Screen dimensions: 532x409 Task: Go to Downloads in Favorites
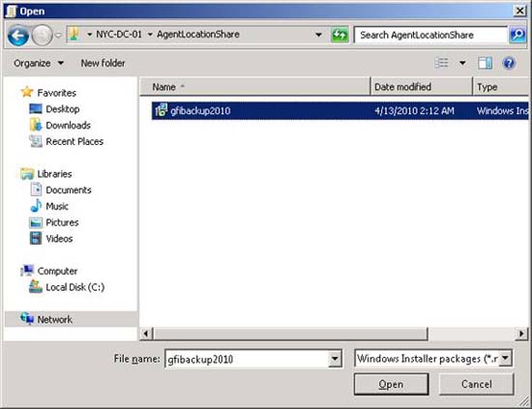tap(69, 126)
